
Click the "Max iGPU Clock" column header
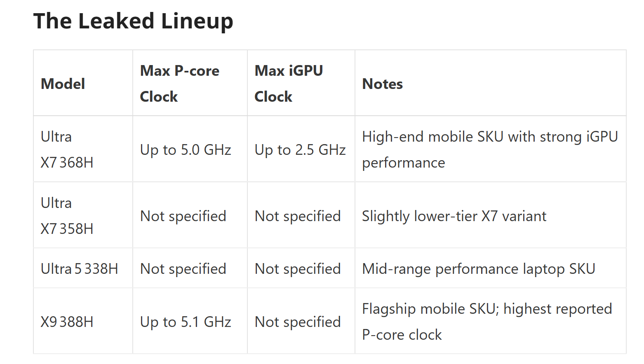click(289, 84)
